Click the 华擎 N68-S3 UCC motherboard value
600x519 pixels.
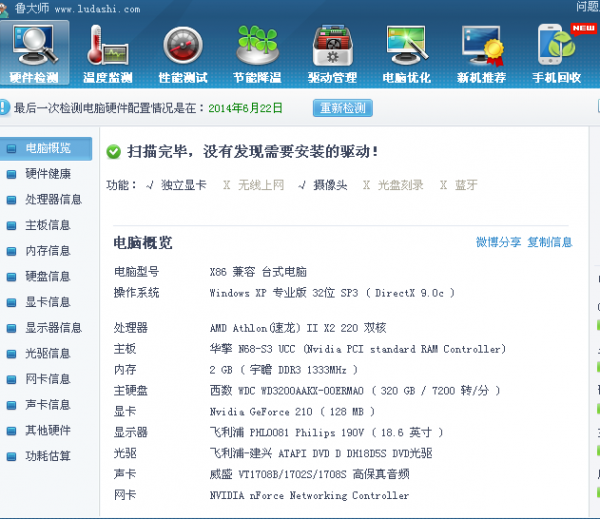click(x=357, y=349)
